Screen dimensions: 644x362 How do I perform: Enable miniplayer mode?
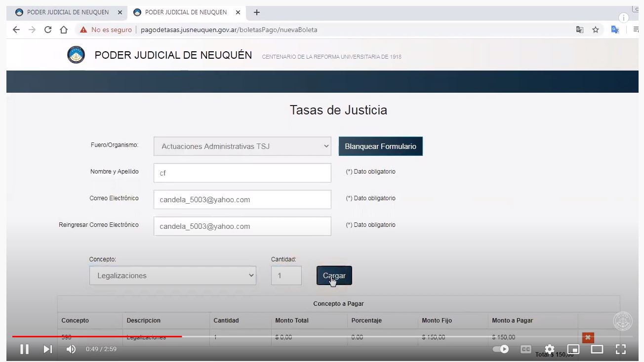[573, 349]
